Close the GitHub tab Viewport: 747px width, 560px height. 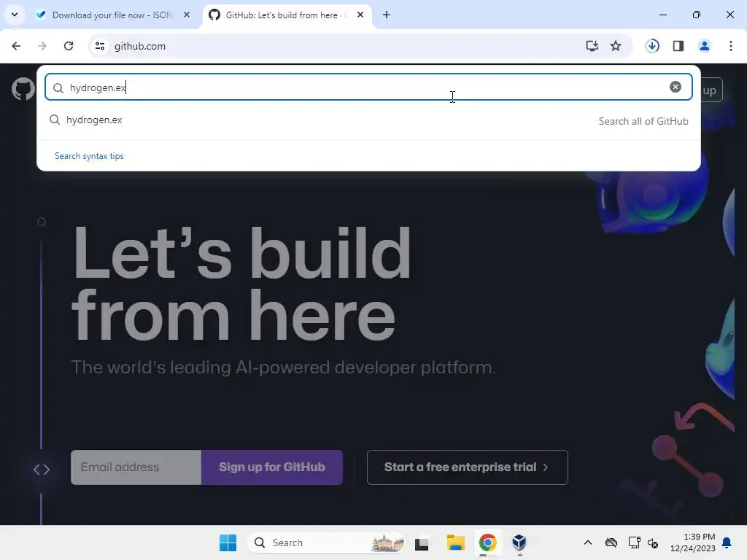360,15
